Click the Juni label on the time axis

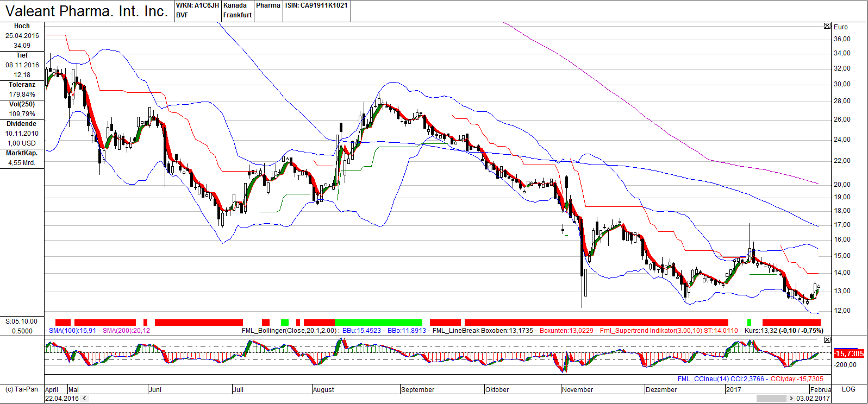click(155, 390)
